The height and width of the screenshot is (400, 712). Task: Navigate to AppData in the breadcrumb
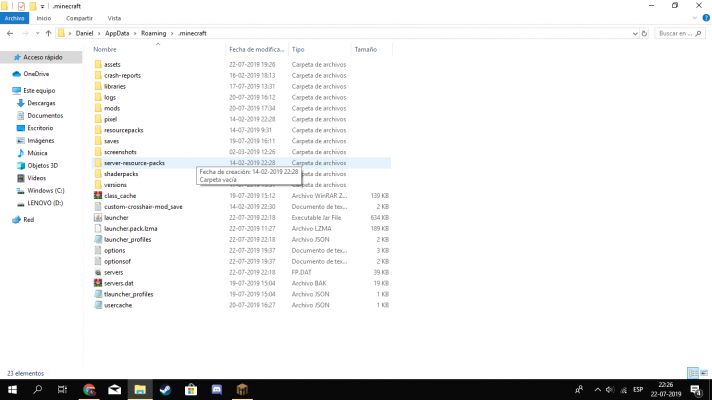point(117,33)
